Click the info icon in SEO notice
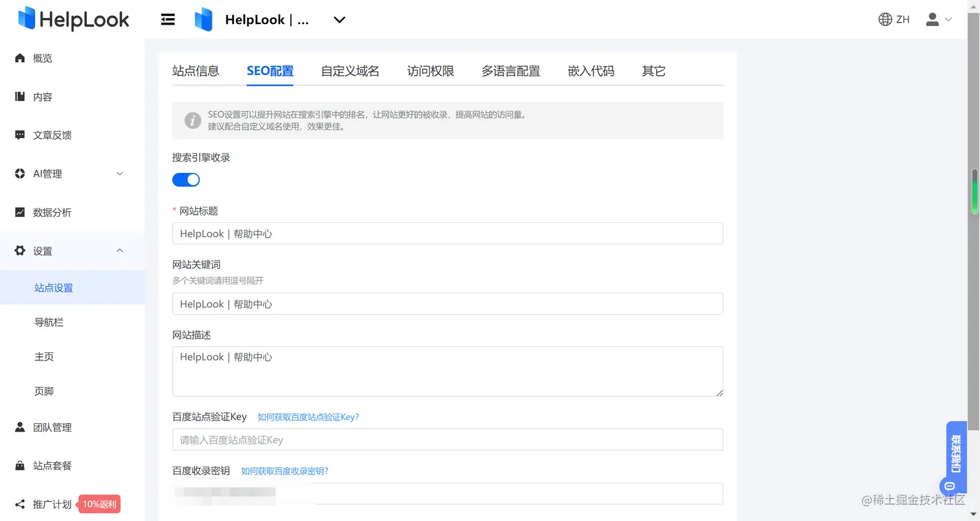The height and width of the screenshot is (521, 980). click(192, 121)
